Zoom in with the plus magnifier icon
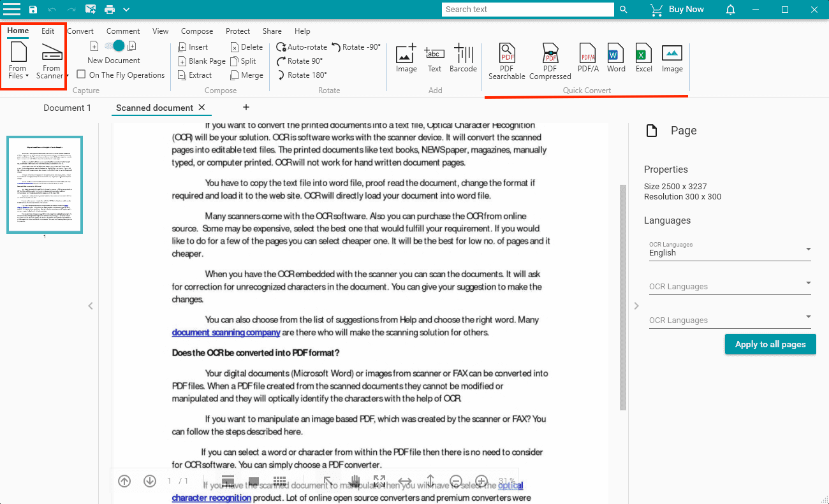829x504 pixels. (x=481, y=481)
